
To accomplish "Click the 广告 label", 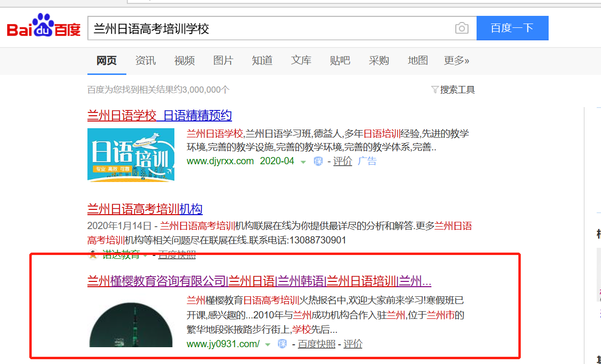I will pos(367,161).
